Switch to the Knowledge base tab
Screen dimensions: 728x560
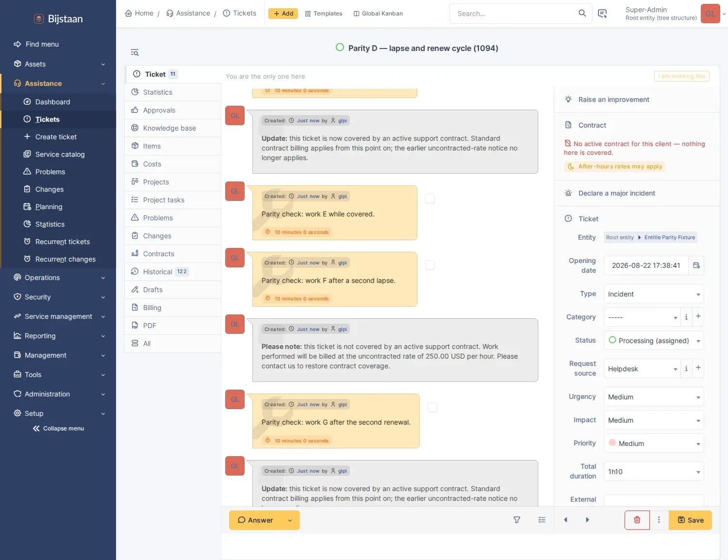173,128
